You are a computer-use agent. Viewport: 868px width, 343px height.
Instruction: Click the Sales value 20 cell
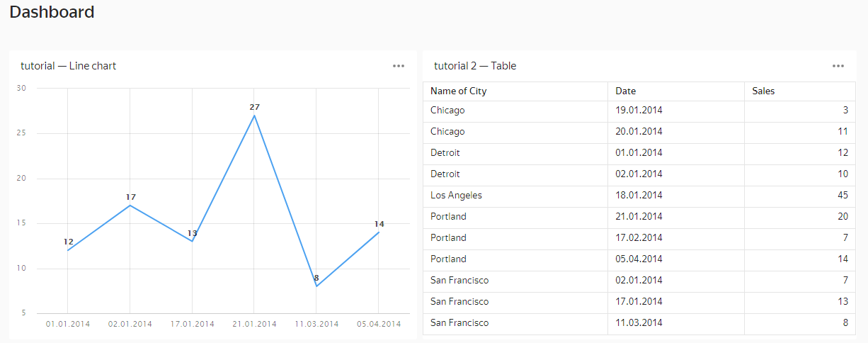(842, 217)
